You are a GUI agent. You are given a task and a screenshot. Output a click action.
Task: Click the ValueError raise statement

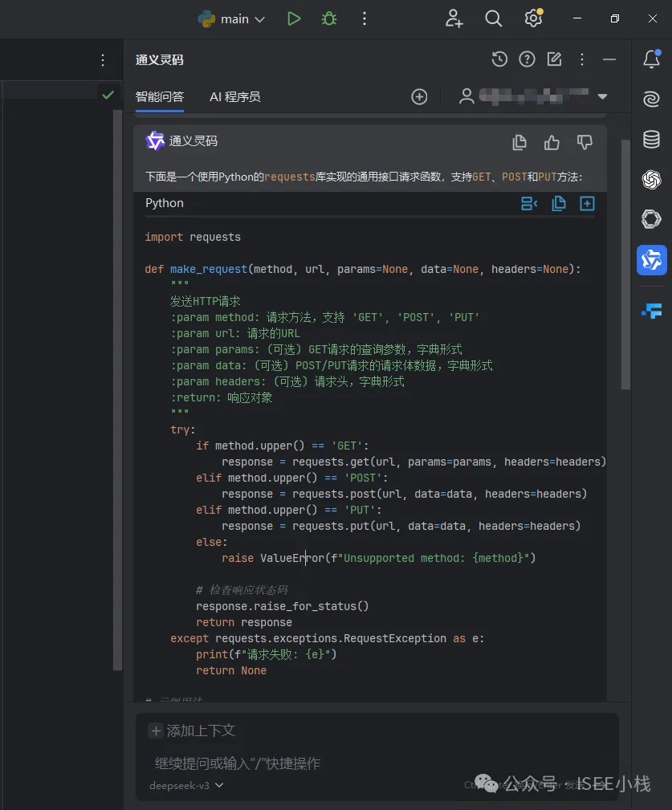pyautogui.click(x=379, y=558)
